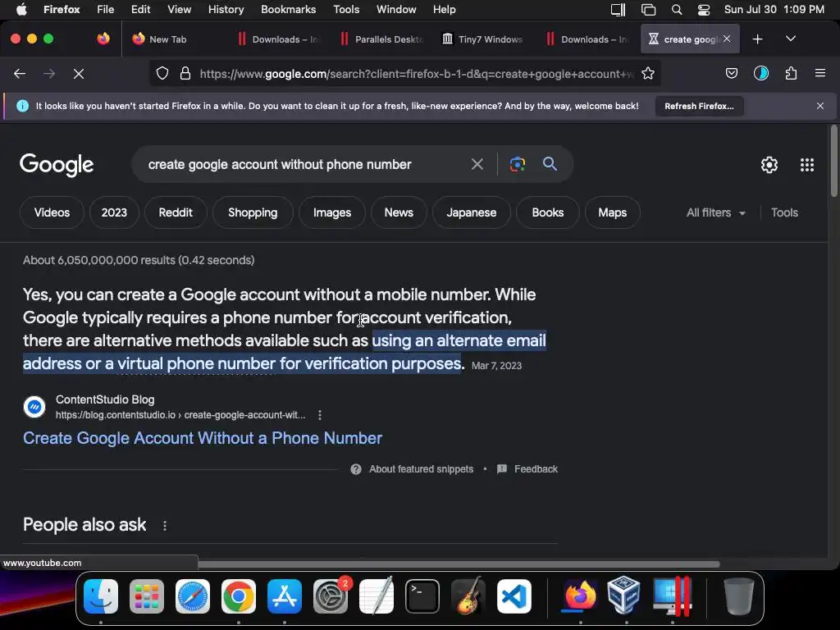Open Finder from the dock
Image resolution: width=840 pixels, height=630 pixels.
101,596
